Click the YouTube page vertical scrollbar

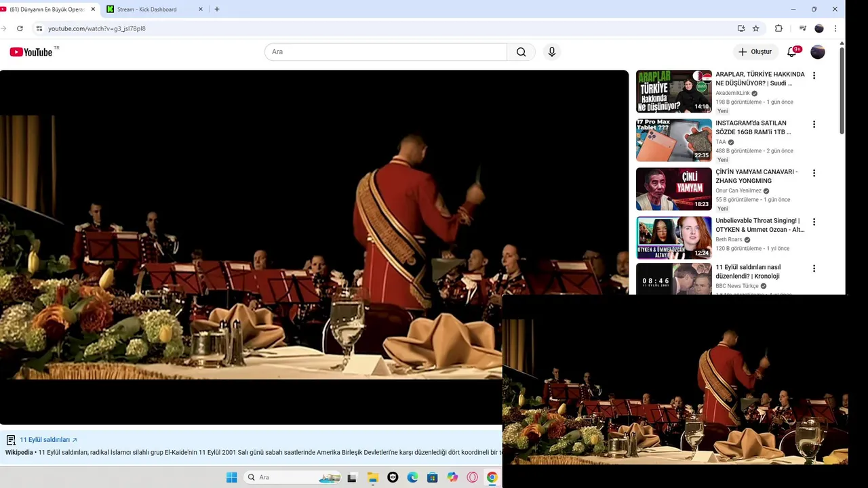(842, 91)
